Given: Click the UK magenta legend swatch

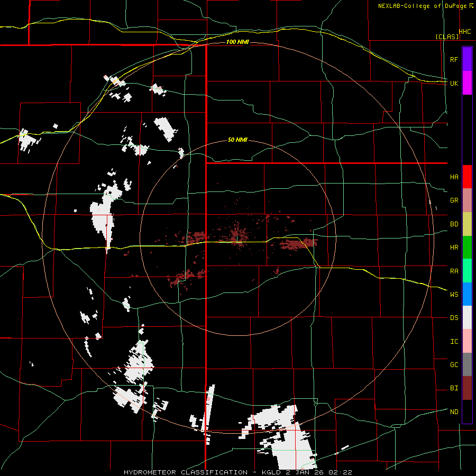Looking at the screenshot, I should [467, 83].
